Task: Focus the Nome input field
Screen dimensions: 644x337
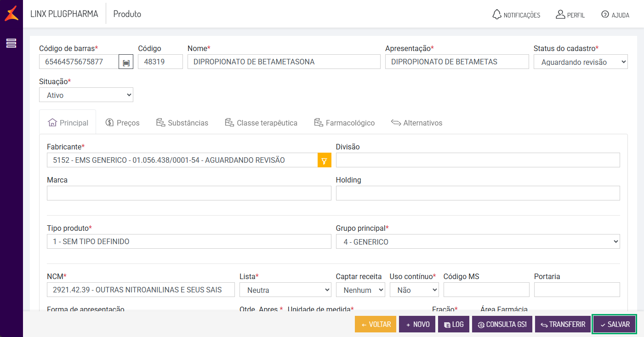Action: (x=284, y=62)
